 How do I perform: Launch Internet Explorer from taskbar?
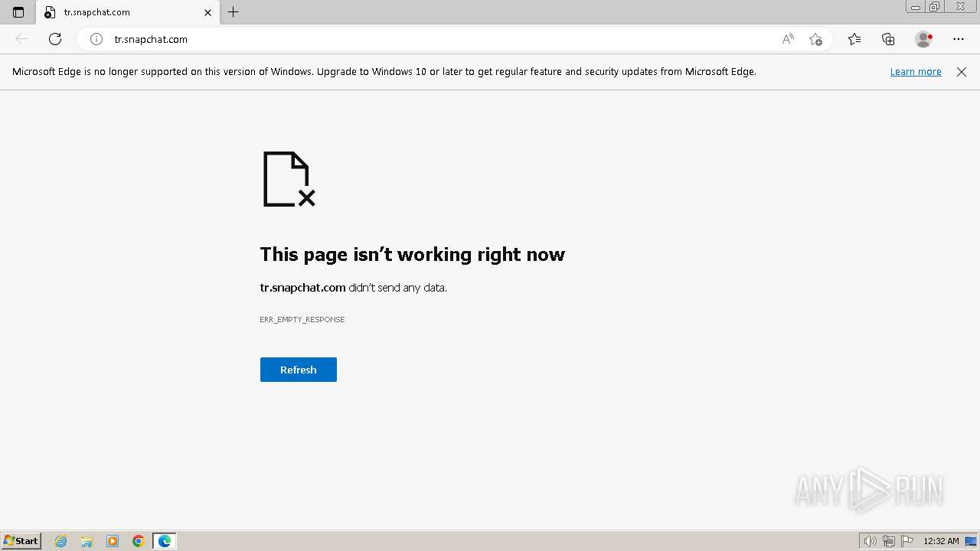[61, 541]
